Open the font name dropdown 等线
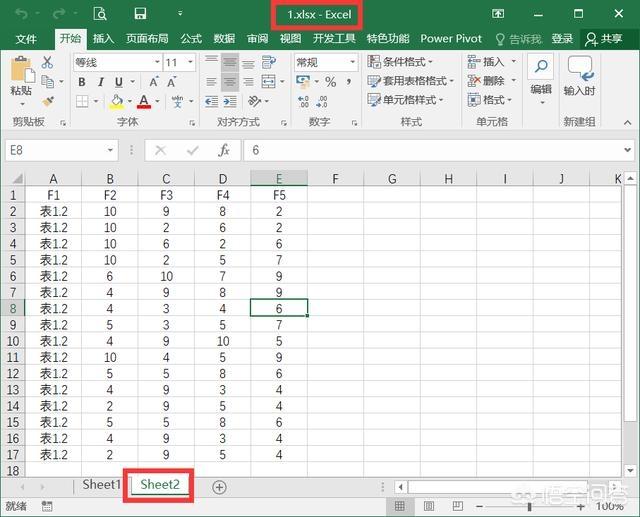This screenshot has width=640, height=517. tap(157, 62)
